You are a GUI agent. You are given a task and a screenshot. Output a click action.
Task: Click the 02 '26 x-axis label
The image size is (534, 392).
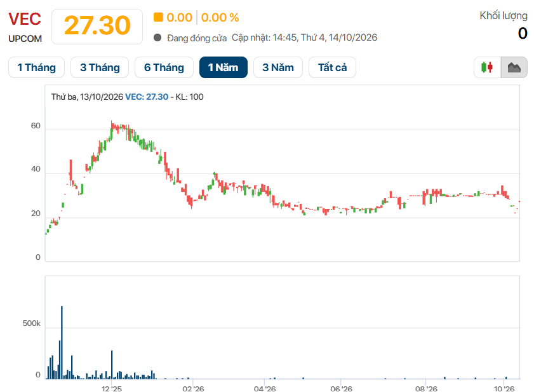point(193,389)
